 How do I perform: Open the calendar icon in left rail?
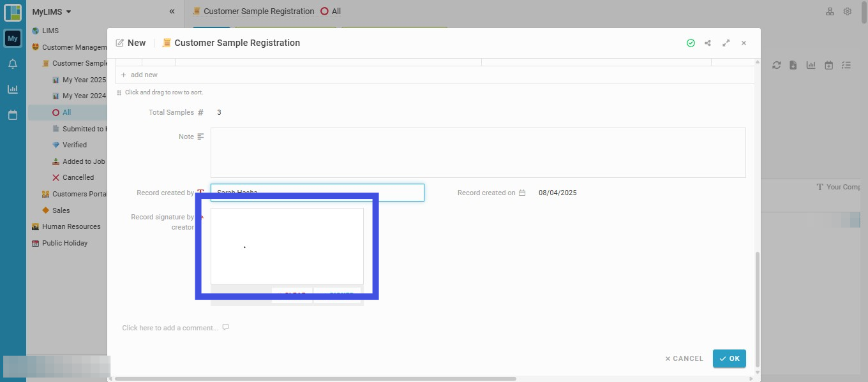pyautogui.click(x=13, y=115)
